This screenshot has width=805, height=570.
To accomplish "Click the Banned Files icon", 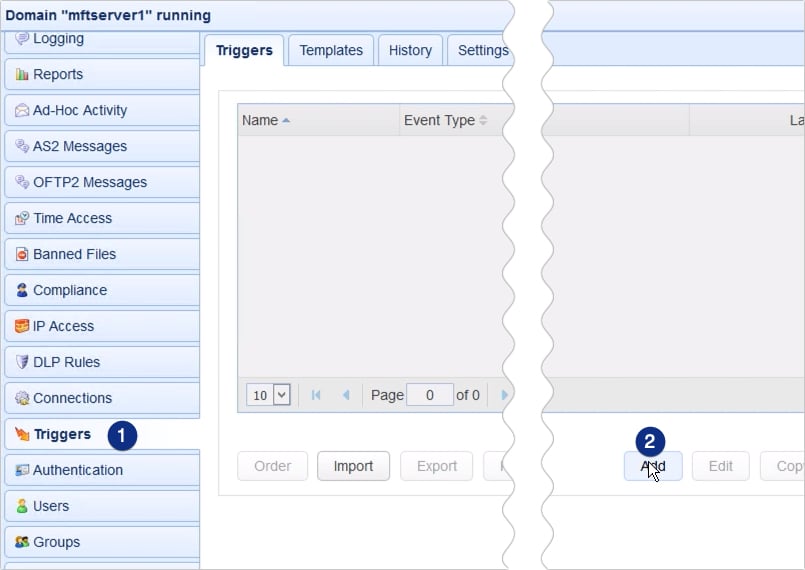I will coord(22,254).
